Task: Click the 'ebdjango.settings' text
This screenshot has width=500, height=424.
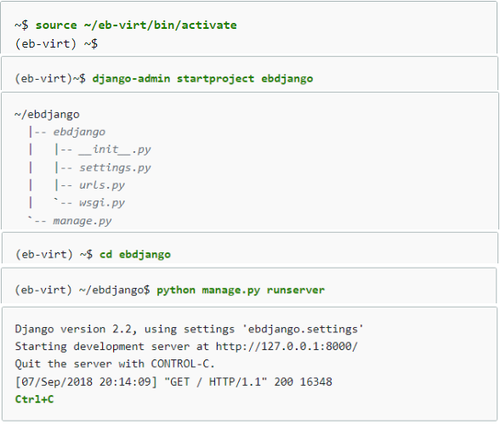Action: [x=303, y=329]
